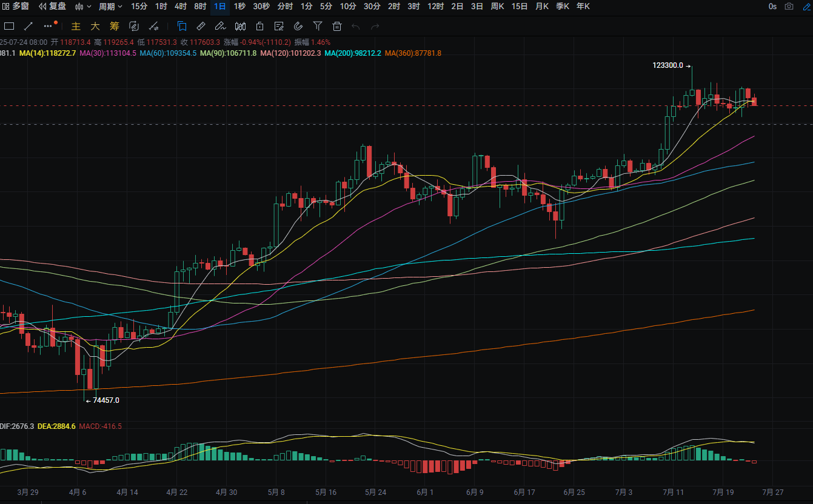Select the rectangle drawing tool
The image size is (813, 504).
pos(9,26)
